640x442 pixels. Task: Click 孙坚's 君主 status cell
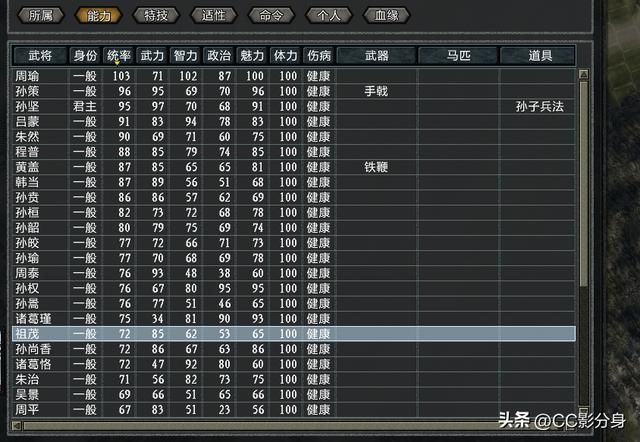coord(85,106)
